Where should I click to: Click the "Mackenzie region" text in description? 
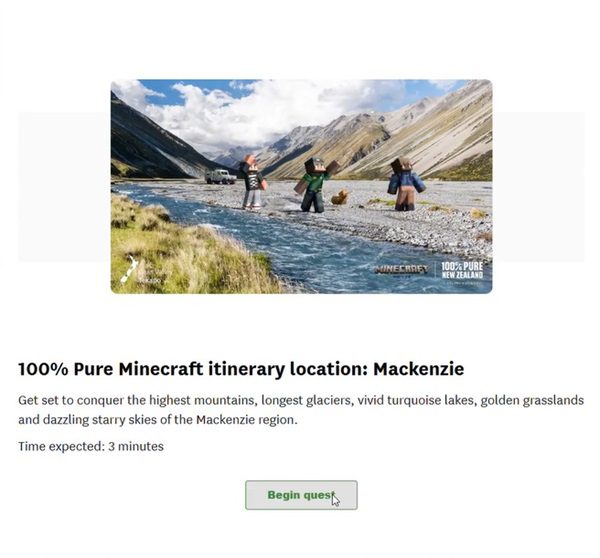click(x=246, y=420)
